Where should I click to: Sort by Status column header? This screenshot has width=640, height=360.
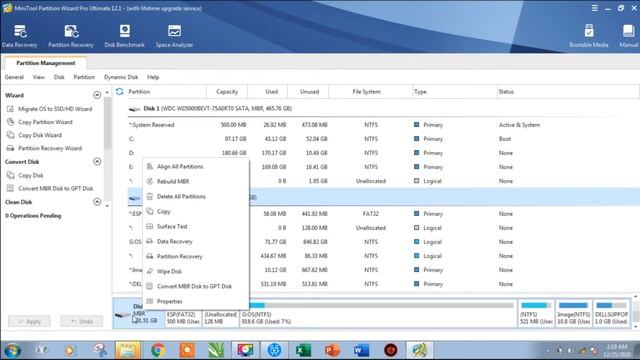click(x=567, y=91)
